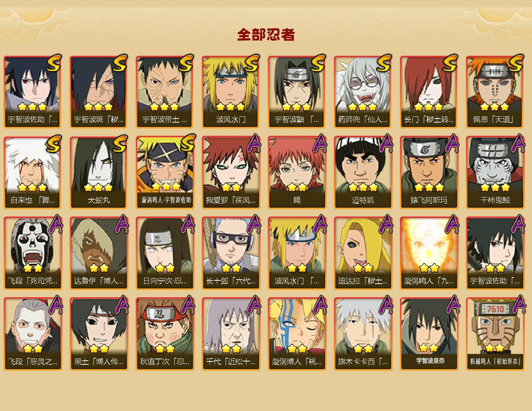The height and width of the screenshot is (411, 532).
Task: Click the 迪达拉「秽土 blonde ninja card
Action: tap(363, 253)
